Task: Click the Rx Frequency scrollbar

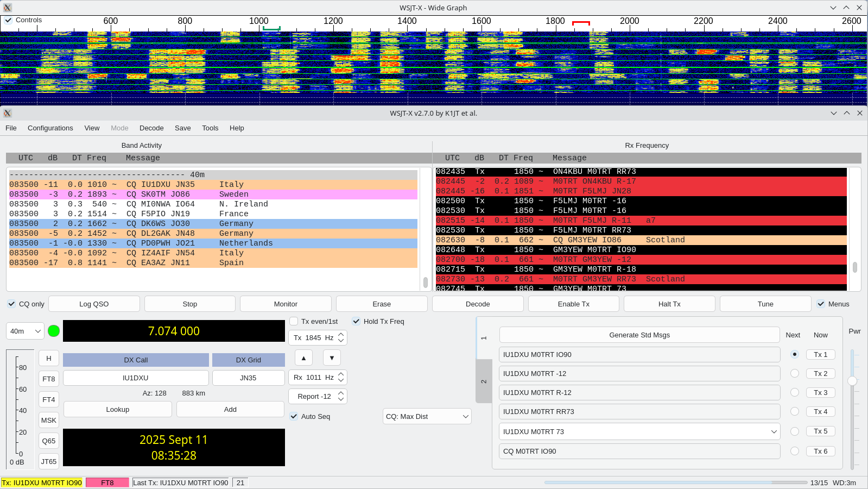Action: (x=855, y=267)
